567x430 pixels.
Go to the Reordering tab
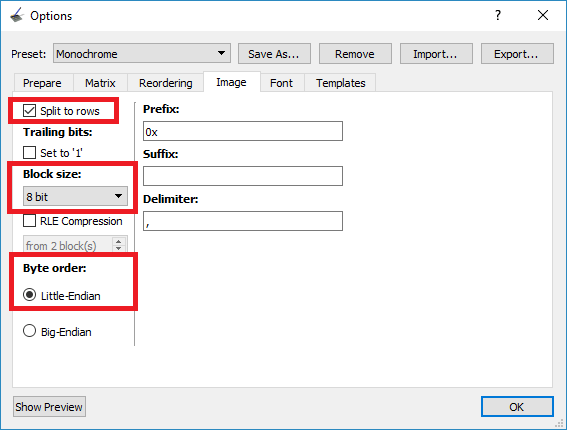166,83
